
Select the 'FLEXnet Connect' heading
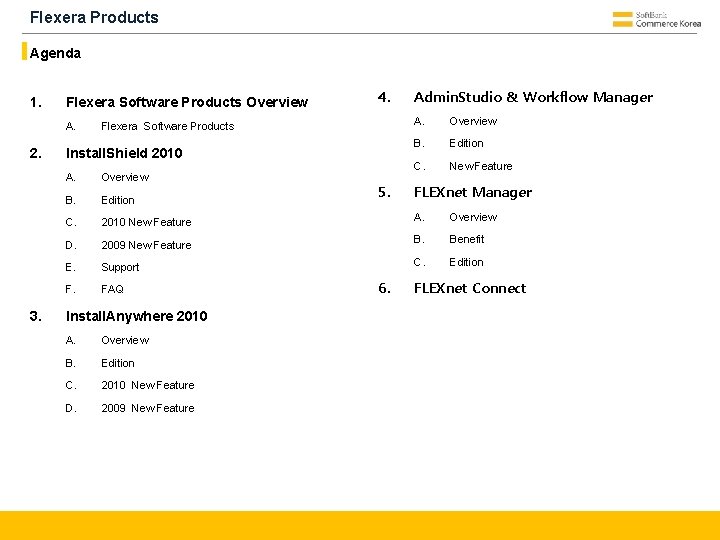coord(470,288)
